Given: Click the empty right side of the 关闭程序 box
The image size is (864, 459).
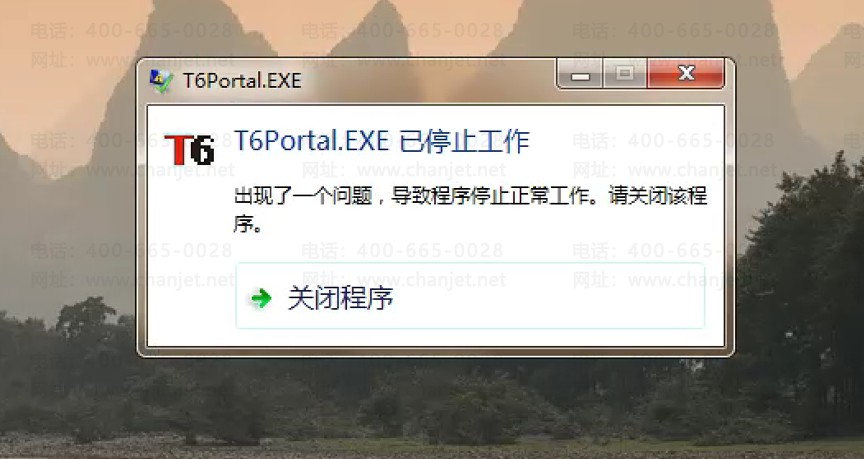Looking at the screenshot, I should [x=551, y=298].
